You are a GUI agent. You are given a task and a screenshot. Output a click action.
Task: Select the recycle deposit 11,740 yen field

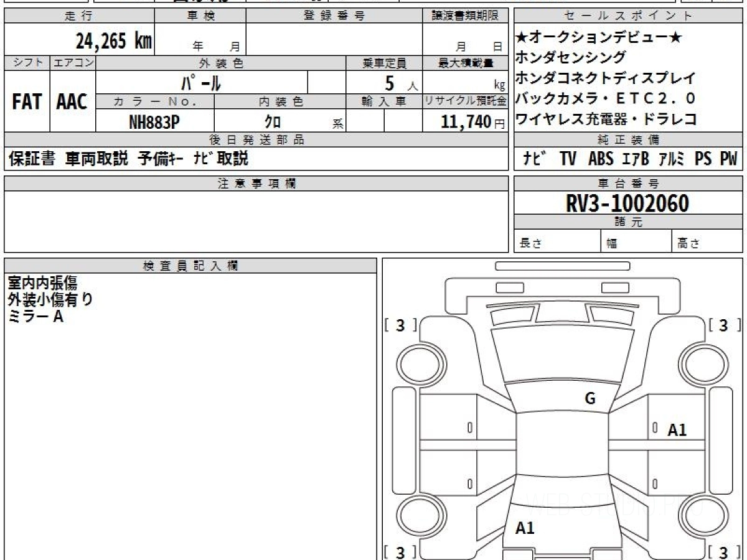click(x=465, y=121)
